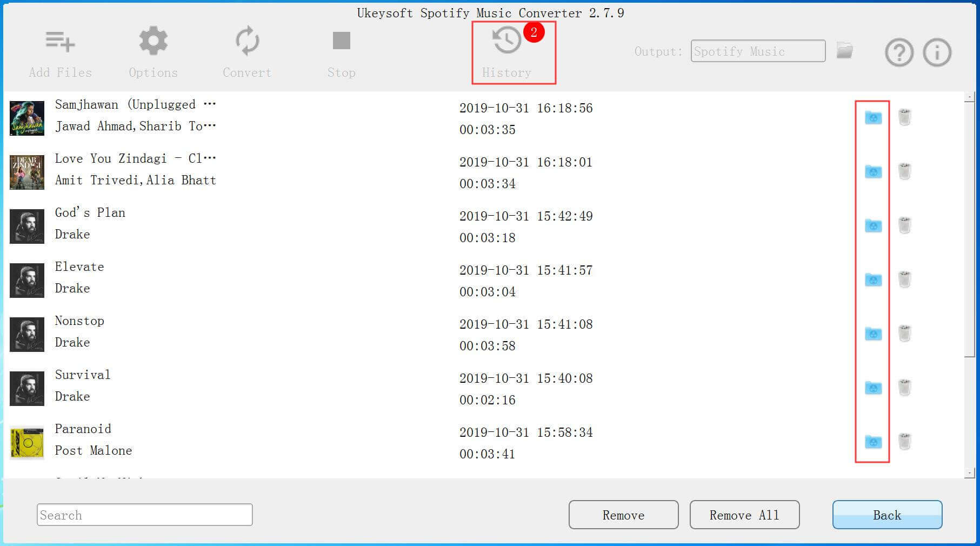
Task: Select the "Survival" song title
Action: coord(83,375)
